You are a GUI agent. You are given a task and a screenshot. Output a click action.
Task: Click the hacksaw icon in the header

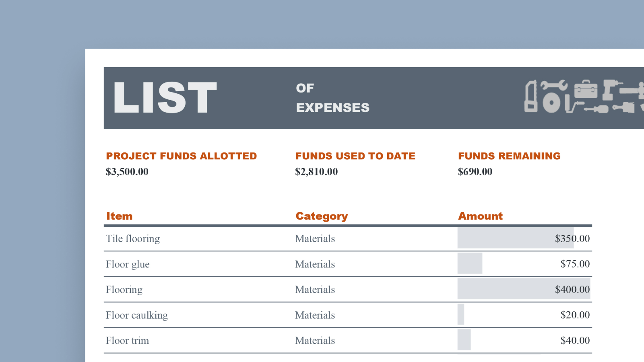point(531,96)
